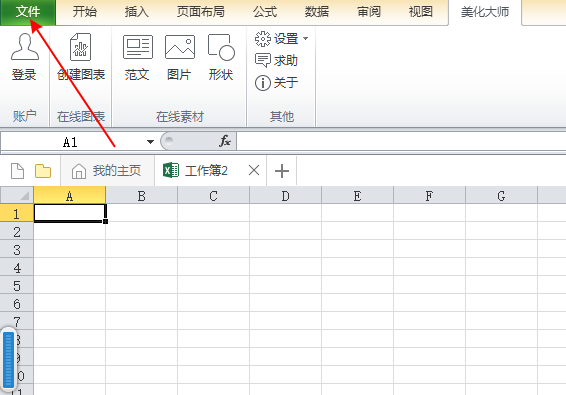Click the yellow open folder icon
Image resolution: width=566 pixels, height=395 pixels.
point(43,171)
